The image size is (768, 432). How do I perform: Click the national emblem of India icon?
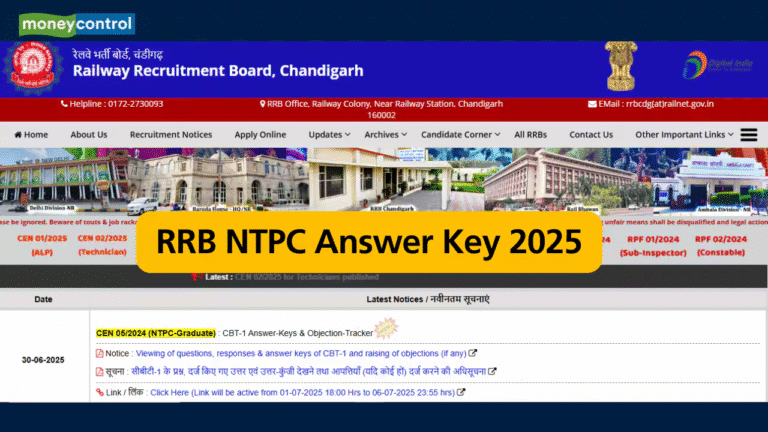tap(621, 66)
